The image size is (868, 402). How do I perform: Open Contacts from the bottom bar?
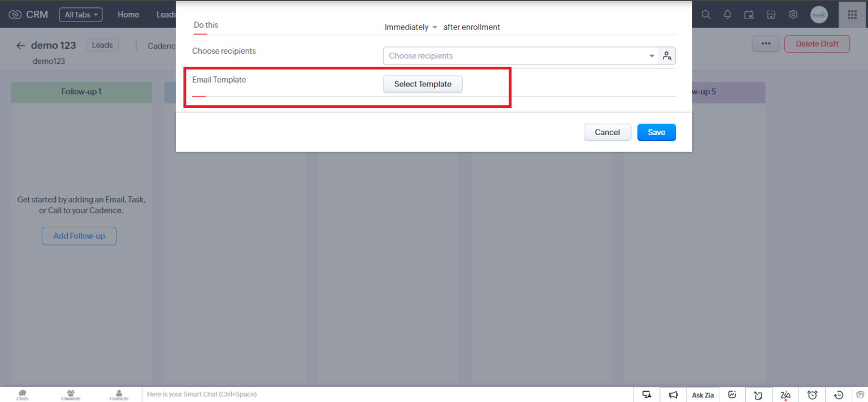point(119,394)
